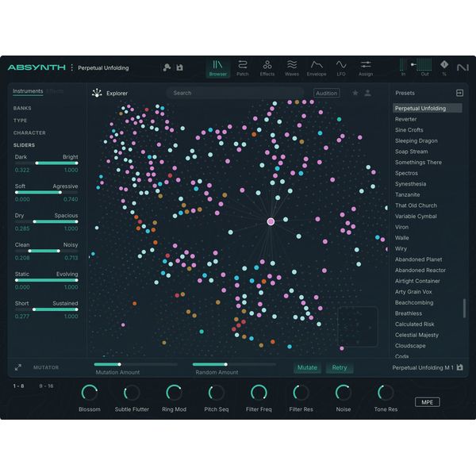The width and height of the screenshot is (476, 476).
Task: Click the Dark/Bright range slider
Action: 47,163
